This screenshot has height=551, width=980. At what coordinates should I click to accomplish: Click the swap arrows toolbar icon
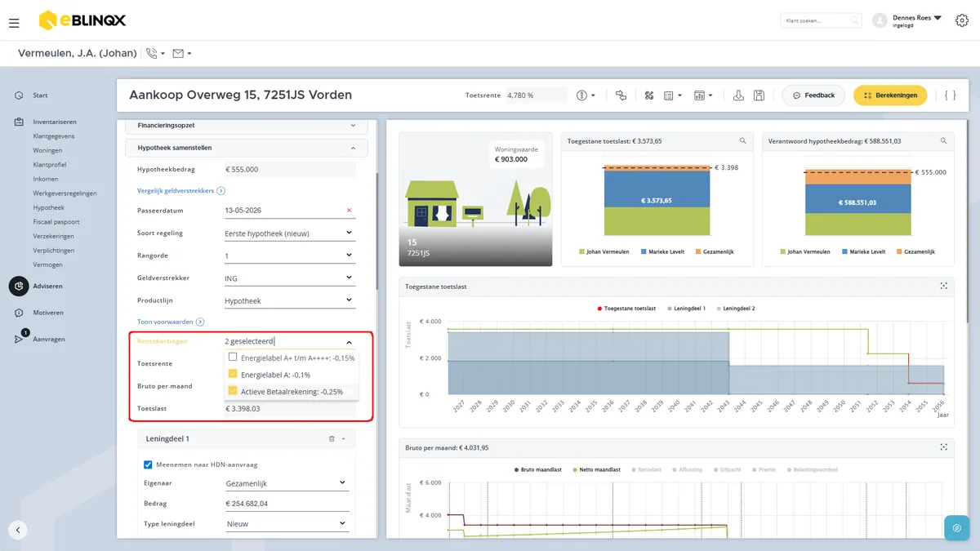pyautogui.click(x=621, y=96)
